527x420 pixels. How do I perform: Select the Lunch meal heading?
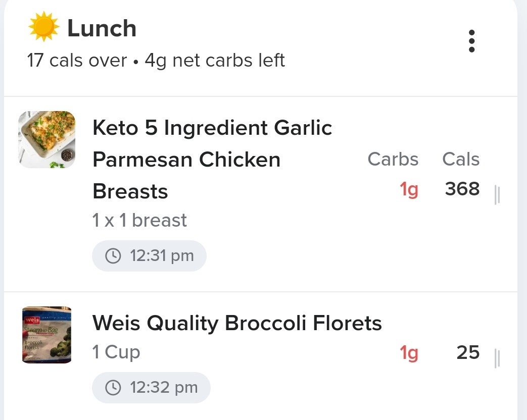tap(102, 28)
